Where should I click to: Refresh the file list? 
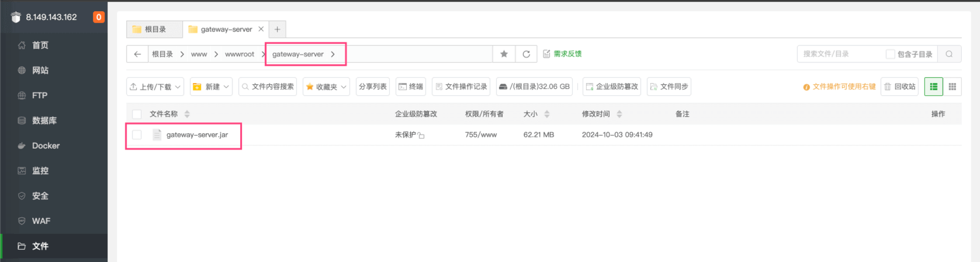[526, 54]
